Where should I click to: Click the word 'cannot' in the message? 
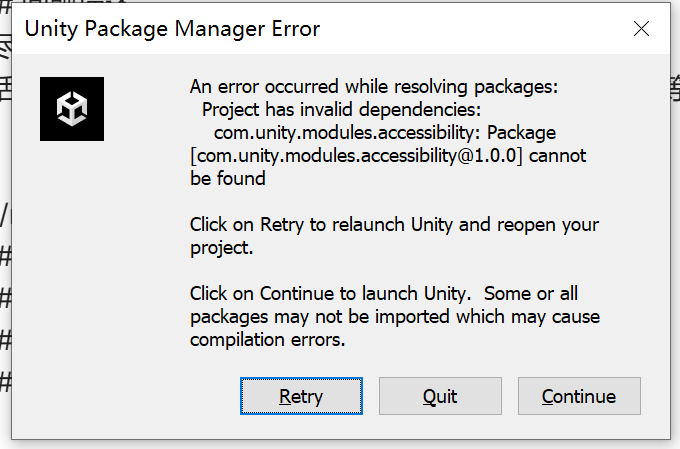(x=558, y=156)
